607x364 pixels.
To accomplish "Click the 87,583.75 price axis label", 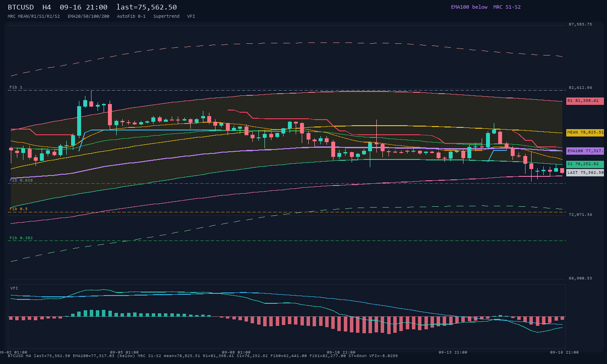I will click(x=580, y=24).
